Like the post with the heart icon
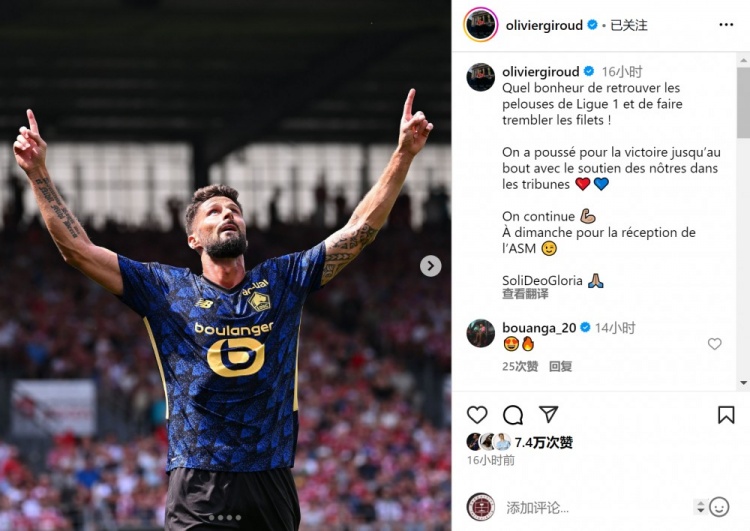The image size is (750, 531). point(477,415)
